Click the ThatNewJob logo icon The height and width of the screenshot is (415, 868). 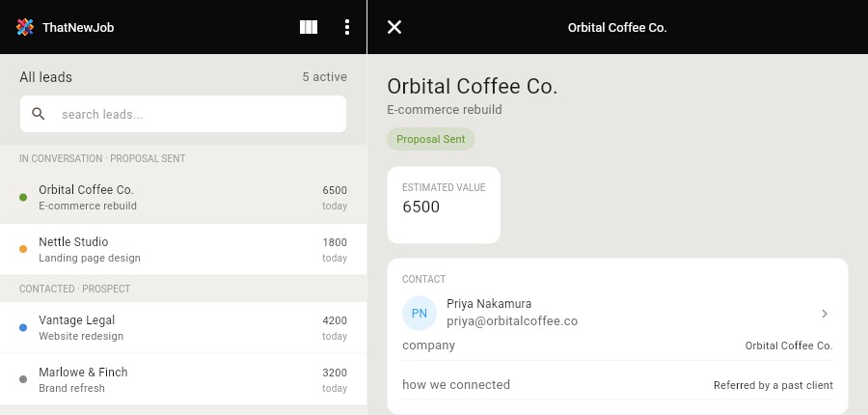click(x=25, y=27)
